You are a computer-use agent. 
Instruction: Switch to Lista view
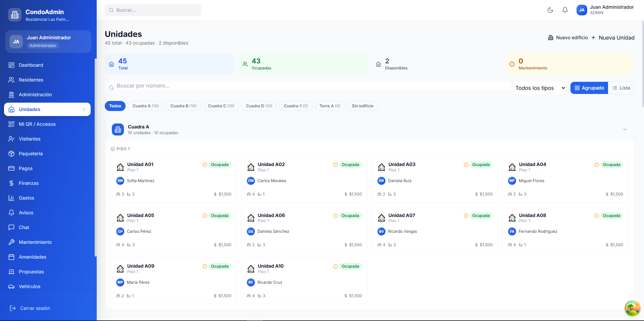[x=621, y=88]
